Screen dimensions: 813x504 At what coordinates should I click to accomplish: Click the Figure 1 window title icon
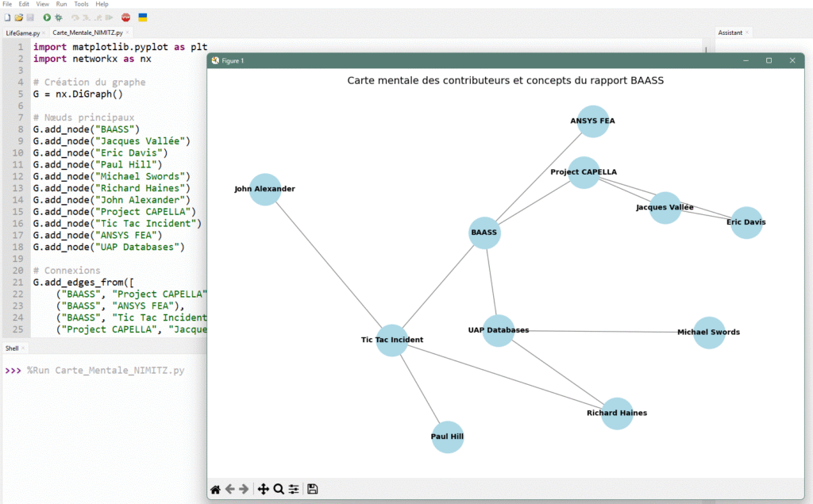pyautogui.click(x=215, y=60)
